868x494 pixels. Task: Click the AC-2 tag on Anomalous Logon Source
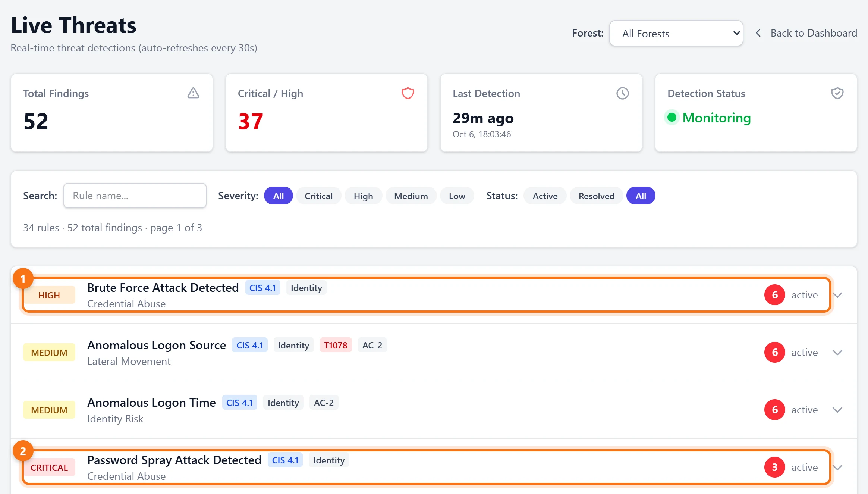[x=372, y=345]
